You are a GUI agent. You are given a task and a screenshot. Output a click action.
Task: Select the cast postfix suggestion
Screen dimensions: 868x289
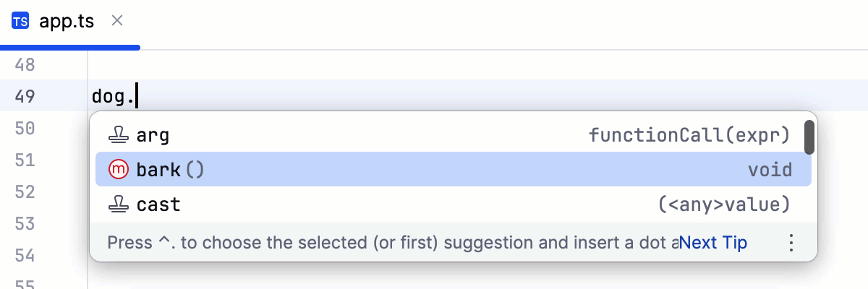[158, 205]
